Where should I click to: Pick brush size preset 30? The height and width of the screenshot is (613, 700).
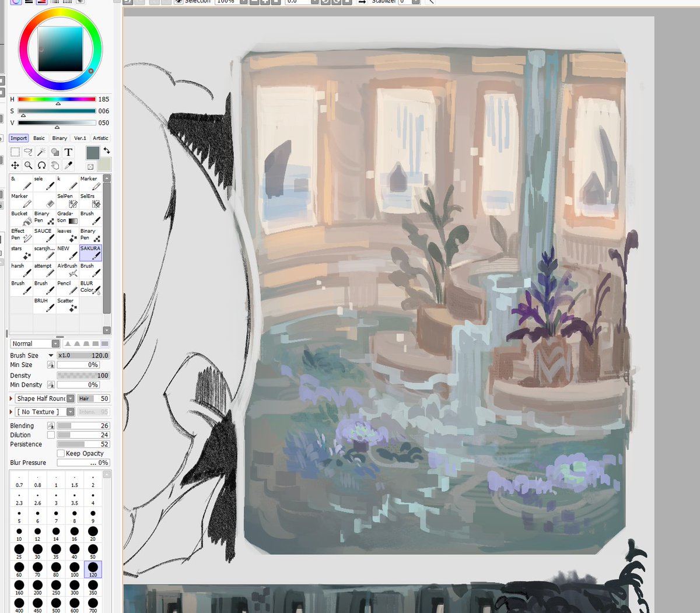(x=38, y=552)
